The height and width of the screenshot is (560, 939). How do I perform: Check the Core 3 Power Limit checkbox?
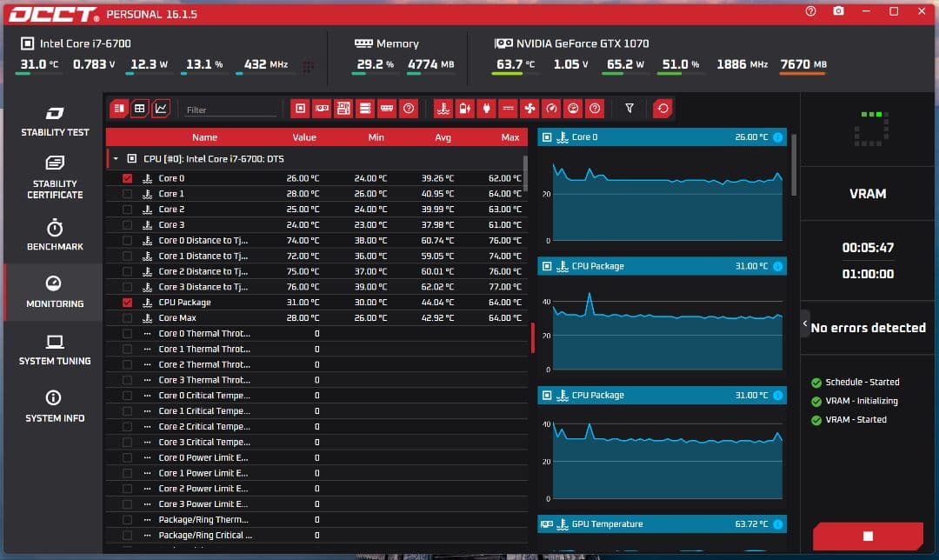(x=127, y=504)
